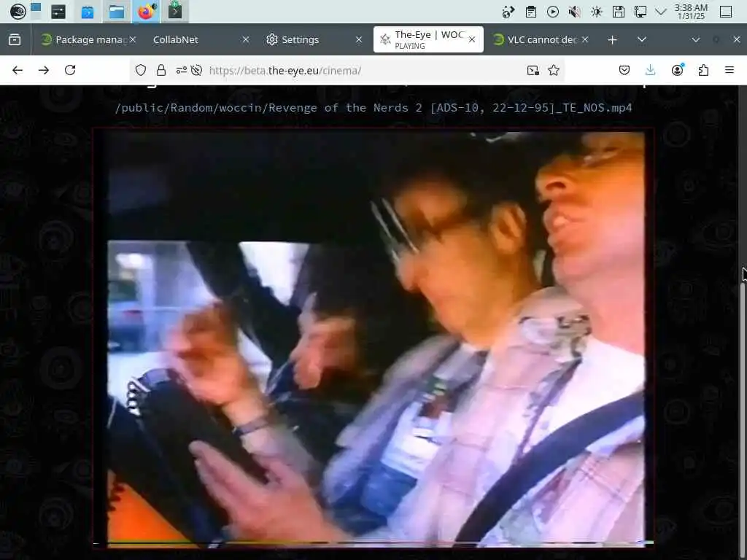
Task: Open the Dolphin file manager from panel
Action: [x=117, y=12]
